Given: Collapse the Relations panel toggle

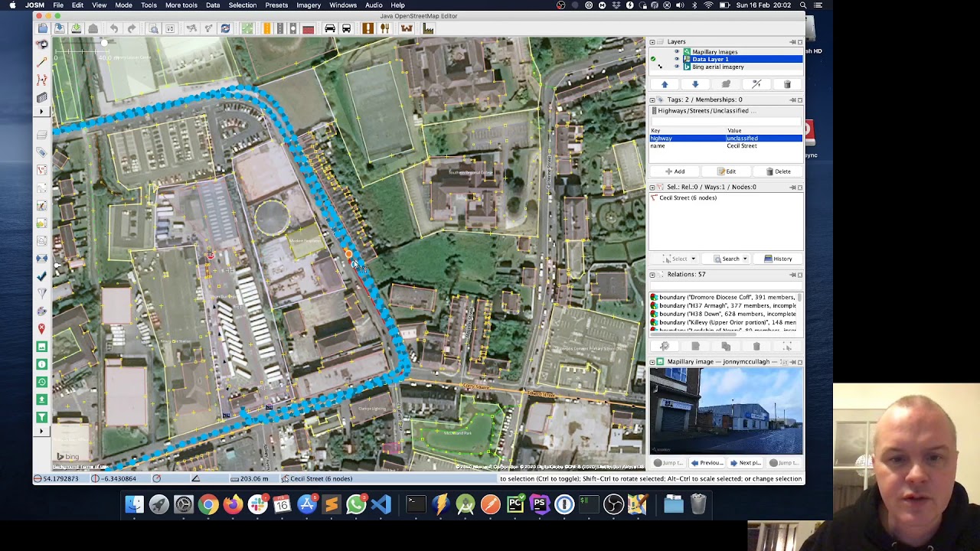Looking at the screenshot, I should [652, 275].
